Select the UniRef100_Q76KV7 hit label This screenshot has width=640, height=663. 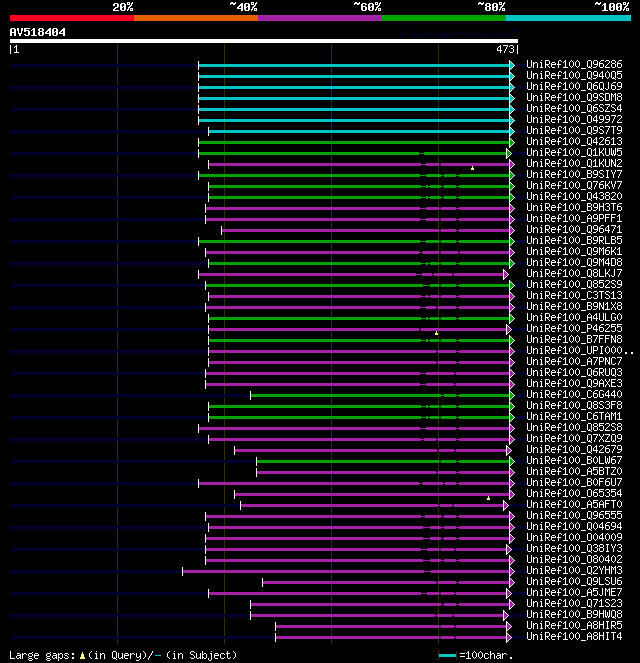(574, 185)
